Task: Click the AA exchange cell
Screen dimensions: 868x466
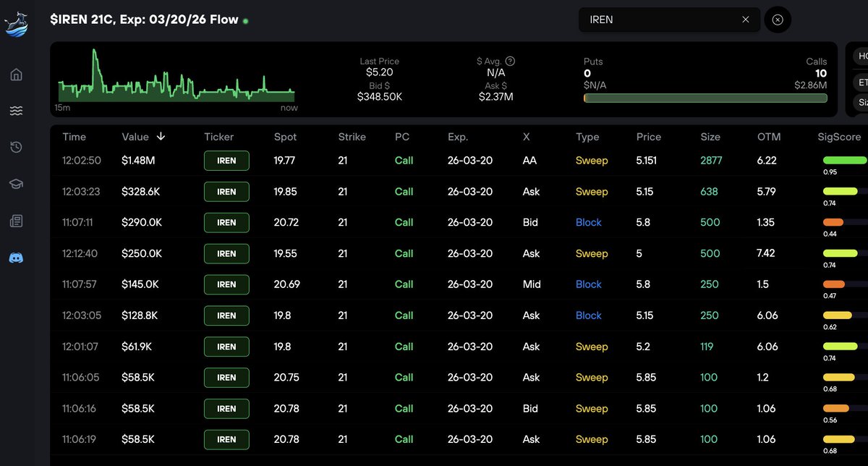Action: (529, 161)
